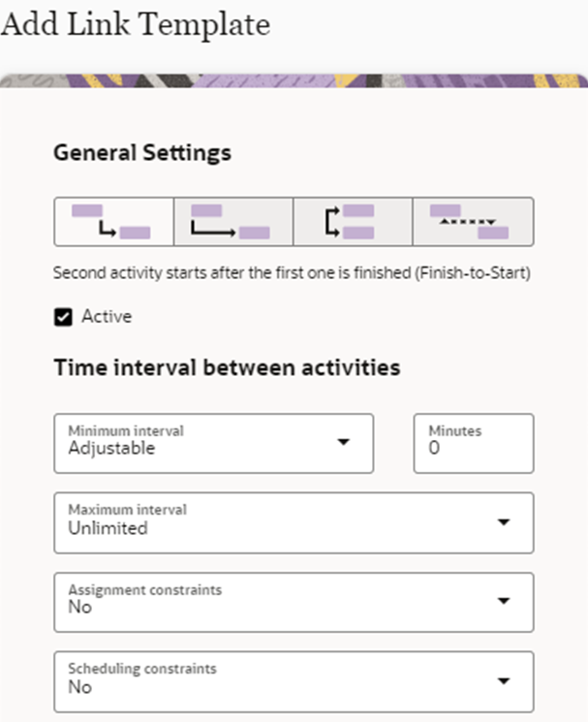Select the link type icon with long horizontal arrow

tap(233, 222)
